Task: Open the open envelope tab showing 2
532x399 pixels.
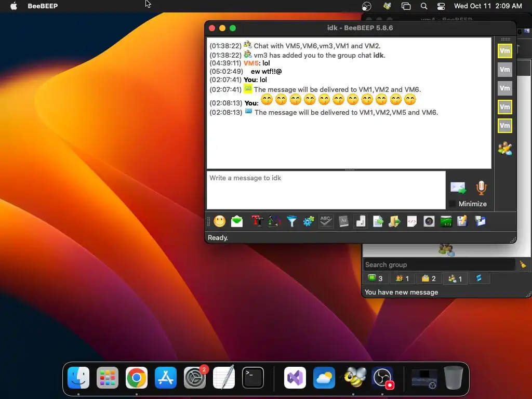Action: pos(429,278)
